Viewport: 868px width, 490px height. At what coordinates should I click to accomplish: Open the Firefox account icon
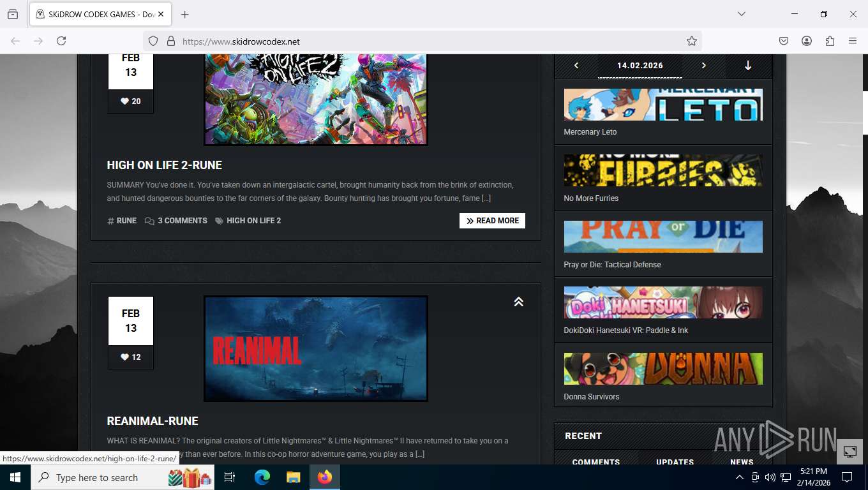pyautogui.click(x=807, y=41)
